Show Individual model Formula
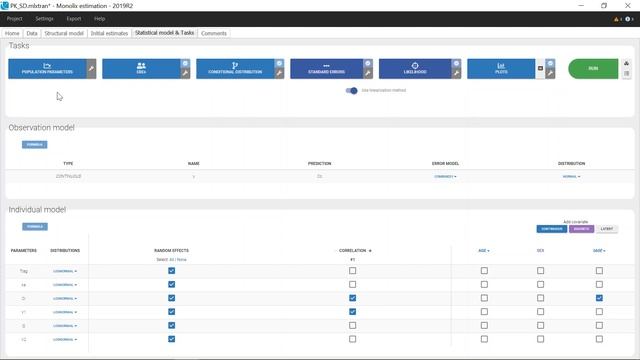This screenshot has width=640, height=360. 35,227
